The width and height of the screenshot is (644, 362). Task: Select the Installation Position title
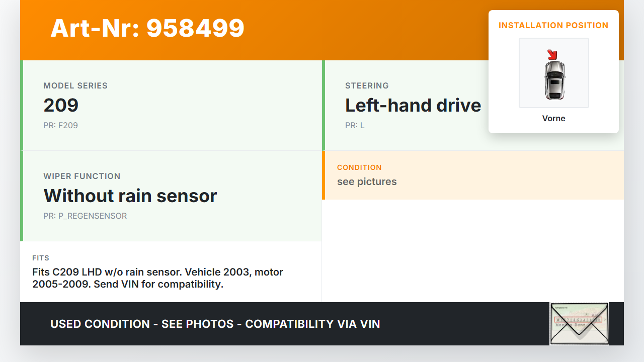click(x=553, y=25)
